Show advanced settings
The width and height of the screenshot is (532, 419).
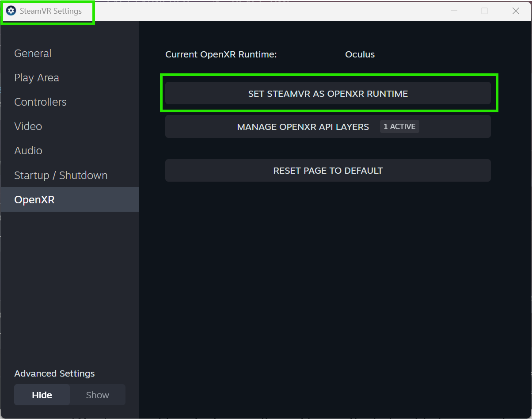98,395
